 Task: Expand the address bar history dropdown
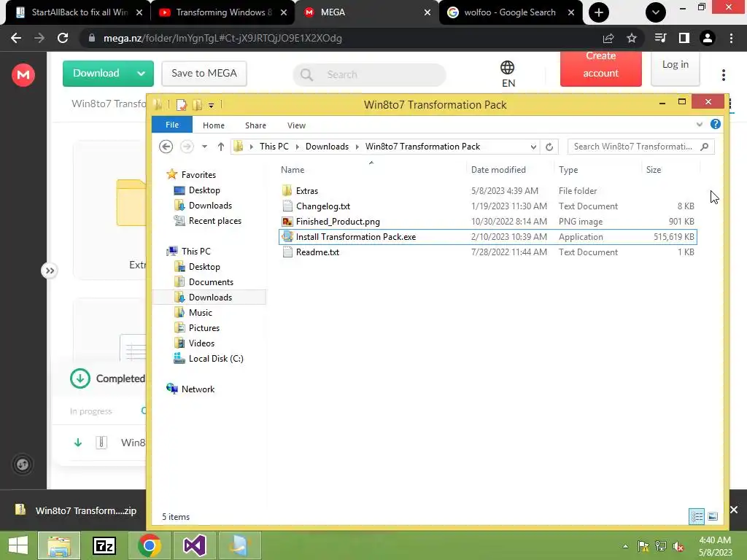point(533,147)
